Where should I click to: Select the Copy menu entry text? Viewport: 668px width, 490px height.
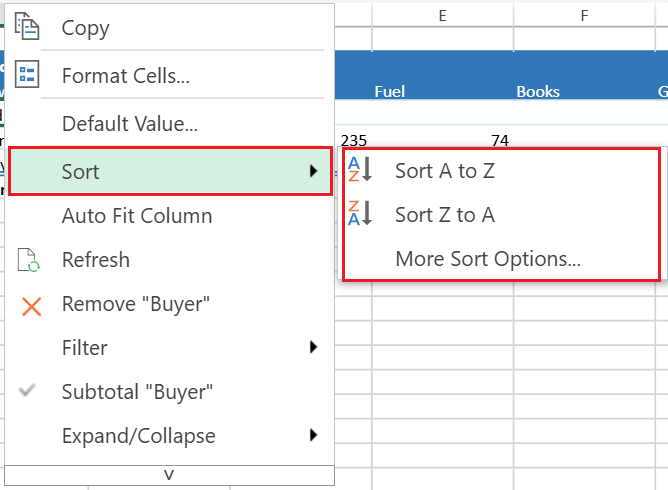pos(86,28)
